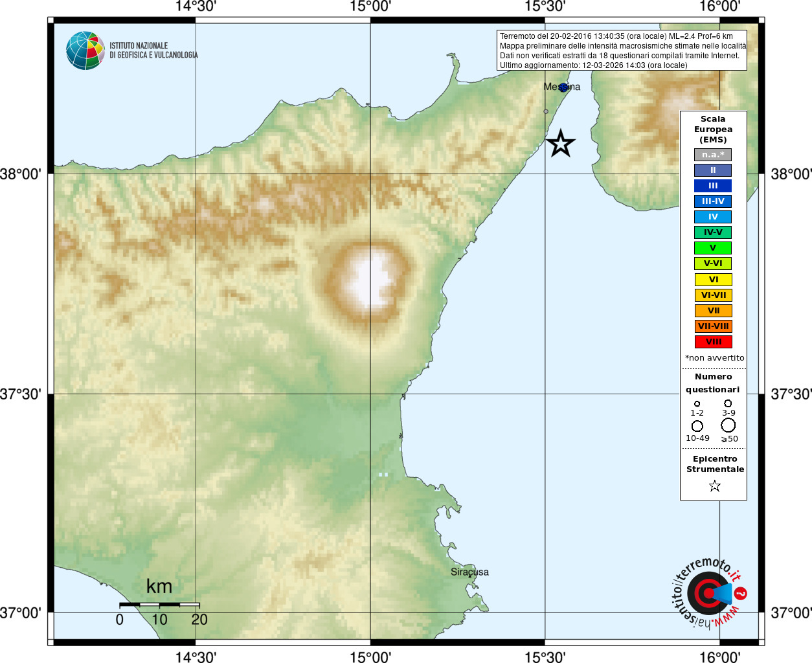Viewport: 812px width, 663px height.
Task: Click the n.a.* grey legend swatch
Action: point(713,155)
